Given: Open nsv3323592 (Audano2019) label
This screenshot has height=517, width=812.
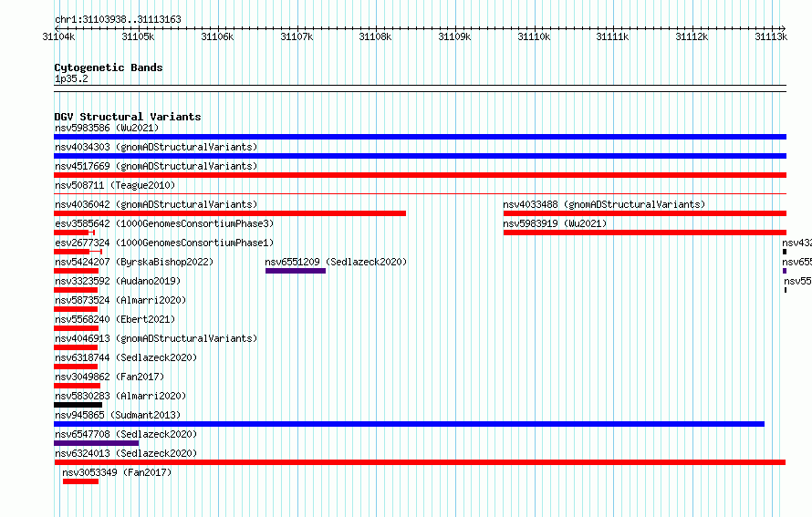Looking at the screenshot, I should pyautogui.click(x=118, y=281).
